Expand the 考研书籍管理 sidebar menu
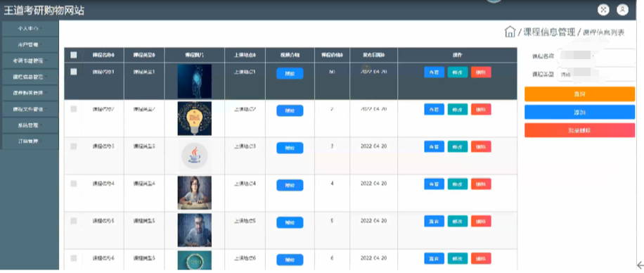This screenshot has width=644, height=273. click(x=30, y=61)
